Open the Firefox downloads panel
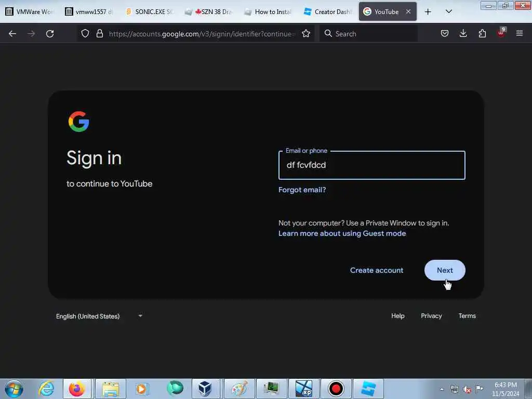Screen dimensions: 532x399 tap(463, 33)
